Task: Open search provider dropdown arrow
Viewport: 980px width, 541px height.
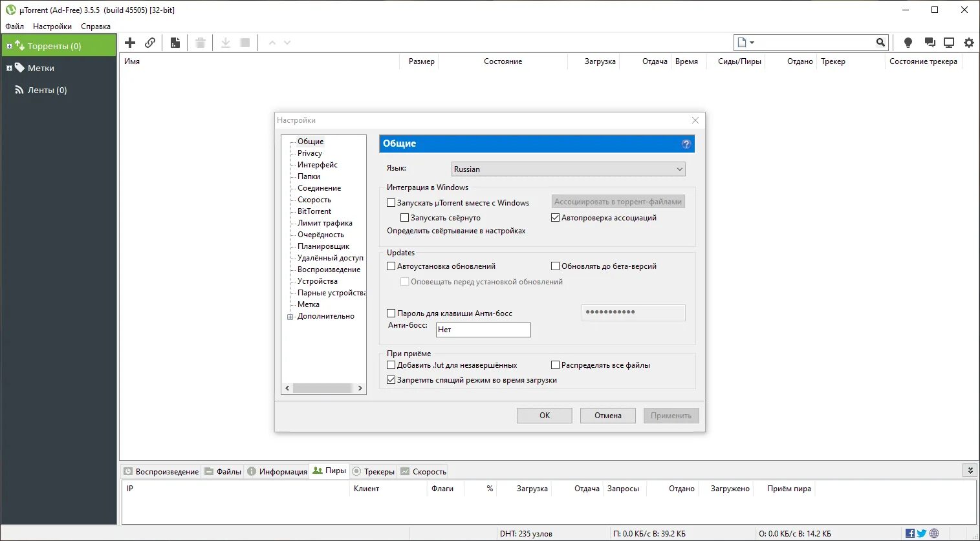Action: click(752, 43)
